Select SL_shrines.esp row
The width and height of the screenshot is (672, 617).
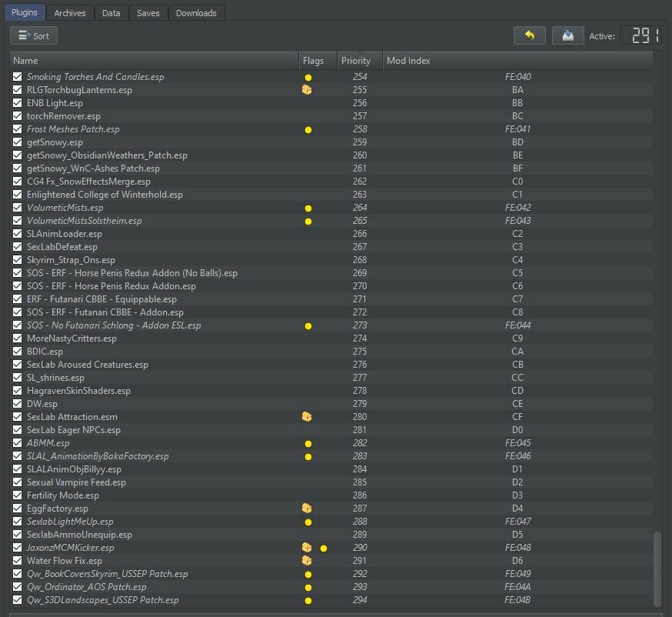(331, 377)
